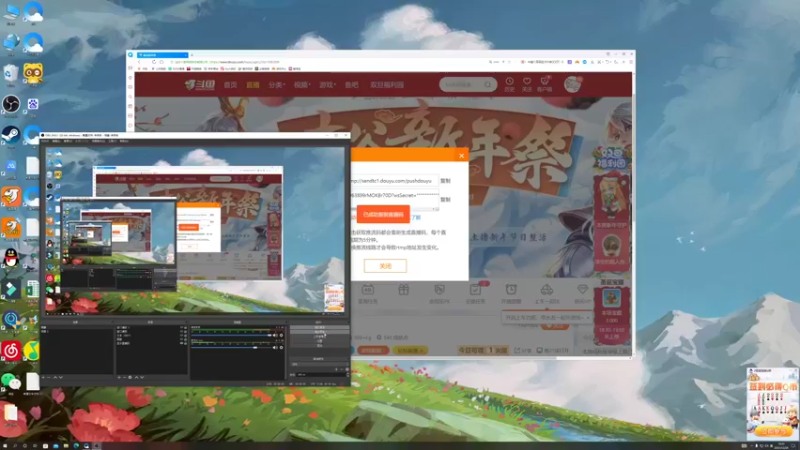Click the car icon for 上车一起玩
800x450 pixels.
546,290
